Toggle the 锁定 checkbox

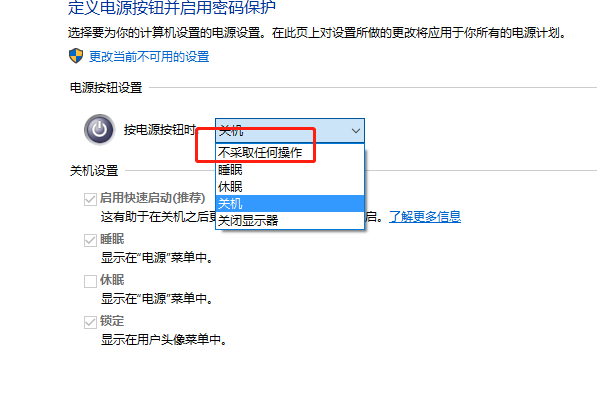coord(90,322)
